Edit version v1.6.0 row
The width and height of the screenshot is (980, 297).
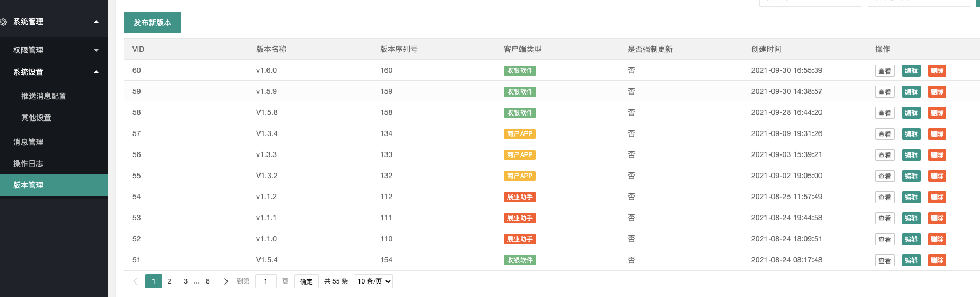click(x=911, y=71)
